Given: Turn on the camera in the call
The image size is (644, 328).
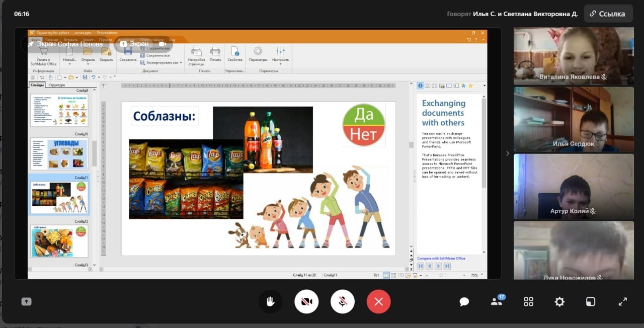Looking at the screenshot, I should [306, 301].
